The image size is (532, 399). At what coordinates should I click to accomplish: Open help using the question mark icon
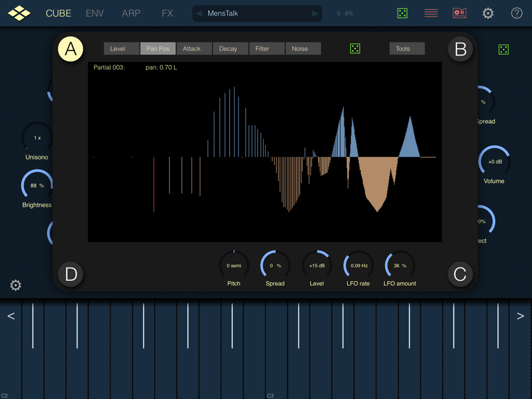click(516, 13)
